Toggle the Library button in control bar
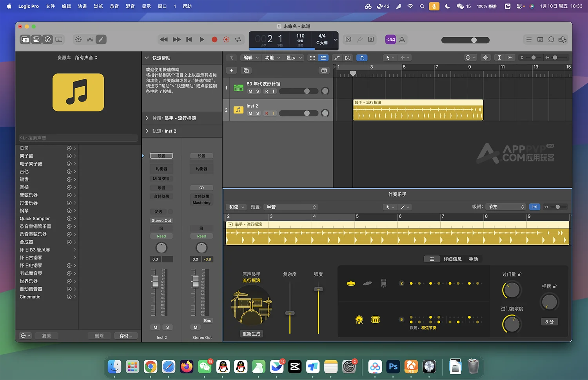Image resolution: width=588 pixels, height=380 pixels. (x=25, y=40)
